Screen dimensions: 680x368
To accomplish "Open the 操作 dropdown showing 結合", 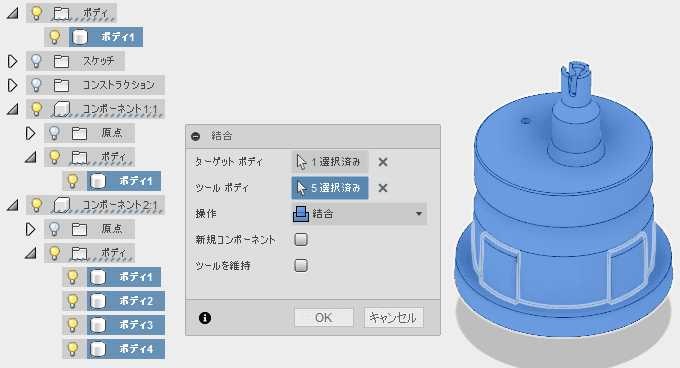I will click(359, 214).
